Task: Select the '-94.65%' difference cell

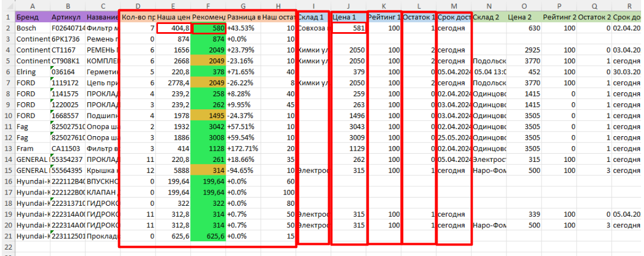Action: (x=243, y=170)
